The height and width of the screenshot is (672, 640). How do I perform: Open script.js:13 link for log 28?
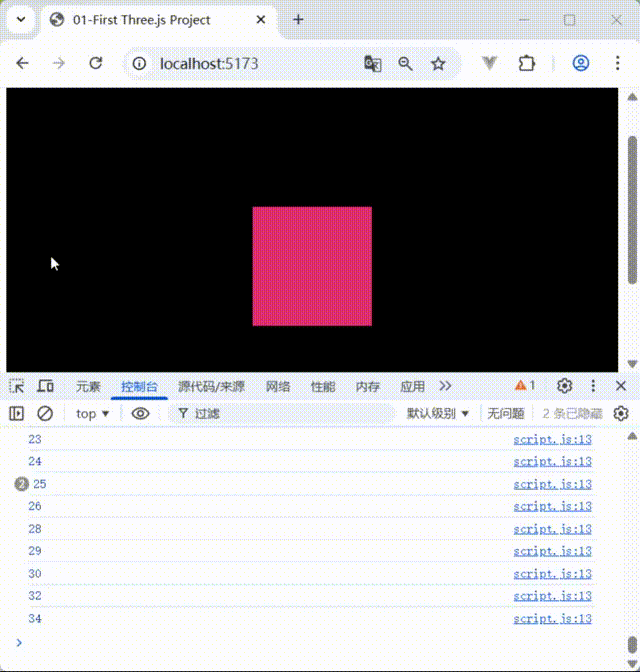(553, 529)
